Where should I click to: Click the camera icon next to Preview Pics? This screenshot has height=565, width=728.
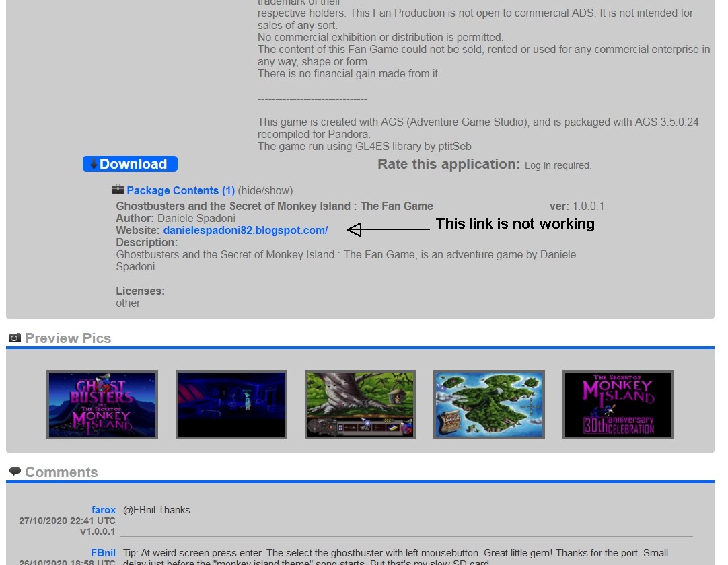[15, 338]
